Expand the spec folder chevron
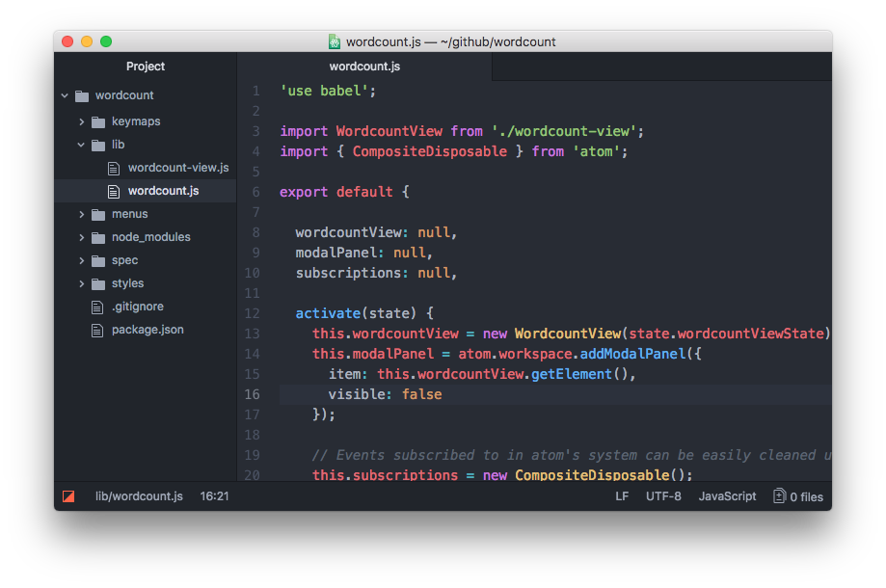Screen dimensions: 886x588 point(81,260)
